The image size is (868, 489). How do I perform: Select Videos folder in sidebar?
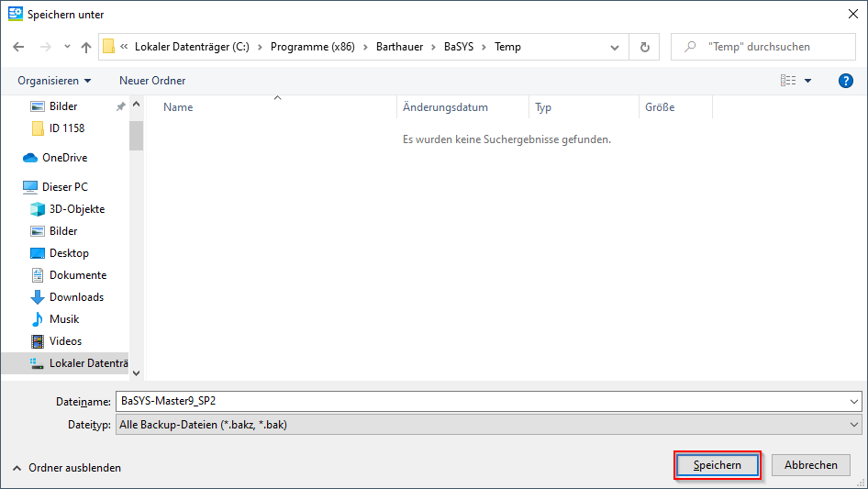[x=65, y=341]
